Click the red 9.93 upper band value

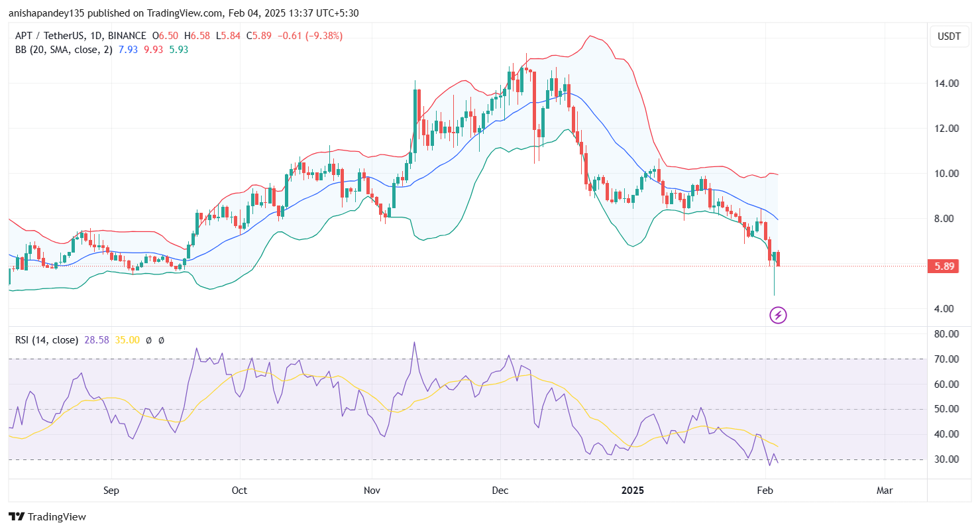pyautogui.click(x=153, y=50)
